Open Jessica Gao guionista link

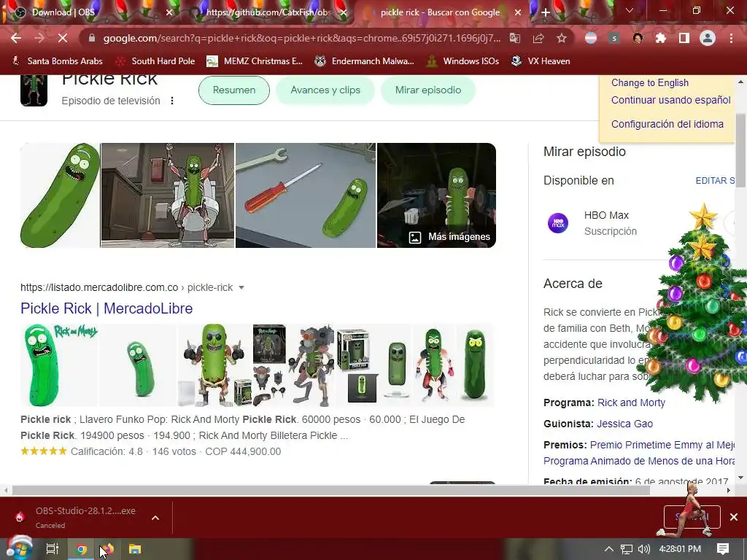625,424
